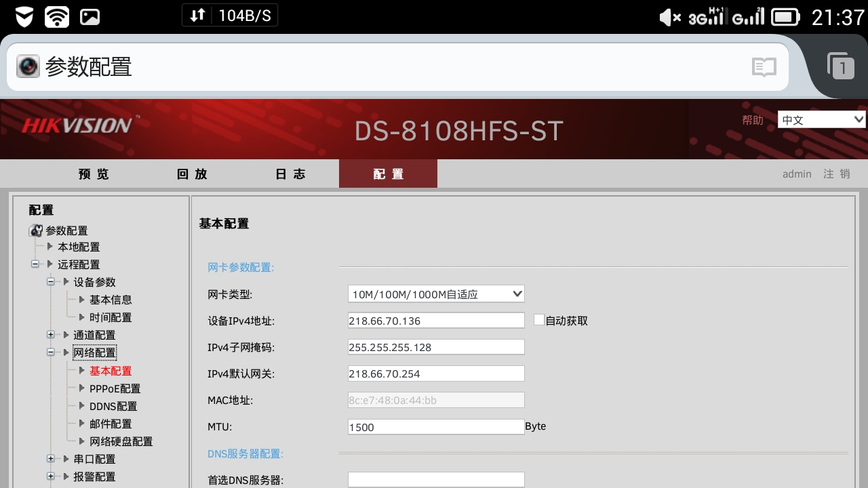Collapse the 远程配置 tree node

click(x=35, y=264)
